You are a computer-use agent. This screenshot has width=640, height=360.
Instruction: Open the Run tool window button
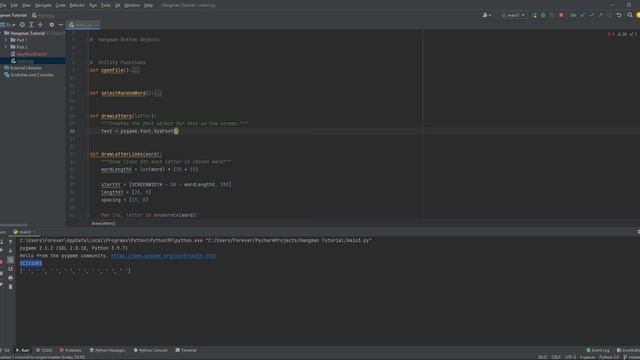(x=22, y=350)
